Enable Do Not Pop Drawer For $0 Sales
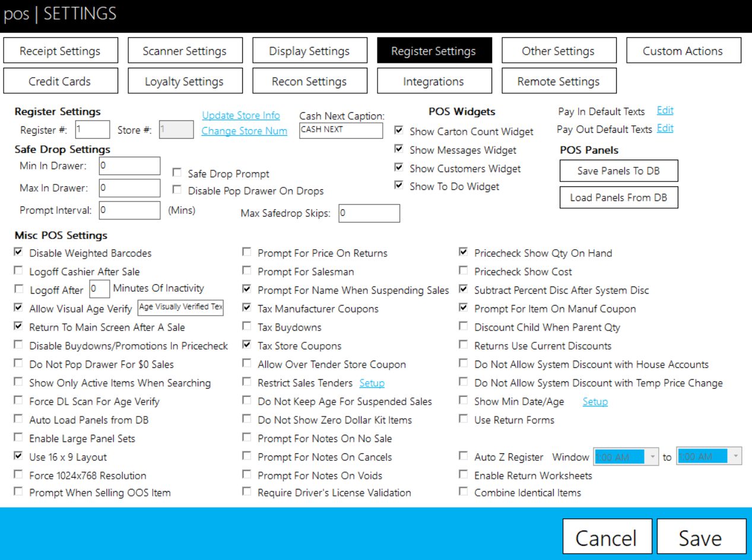The image size is (752, 560). tap(18, 364)
